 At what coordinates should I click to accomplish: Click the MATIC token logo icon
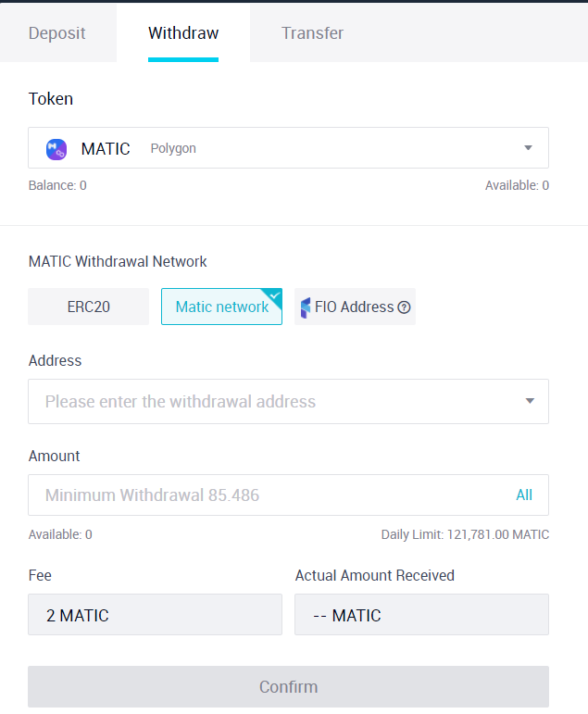pyautogui.click(x=56, y=149)
